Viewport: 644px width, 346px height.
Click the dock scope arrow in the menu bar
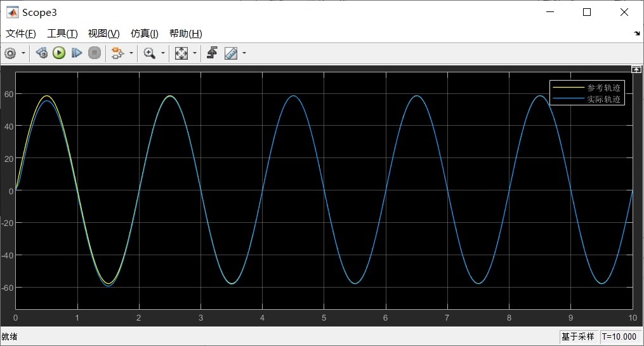click(x=637, y=34)
